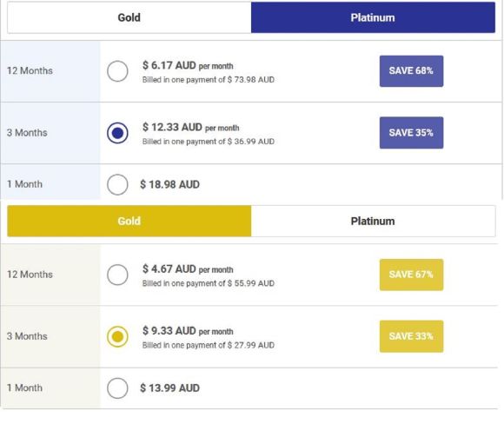Open the Gold tab in upper panel
The image size is (504, 424).
(x=129, y=17)
